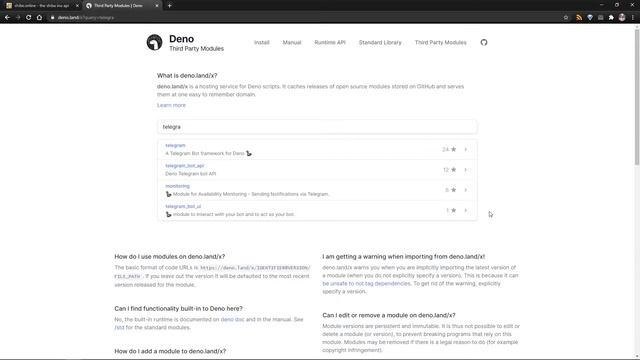Expand the telegram_bot_api chevron
This screenshot has width=640, height=360.
465,170
